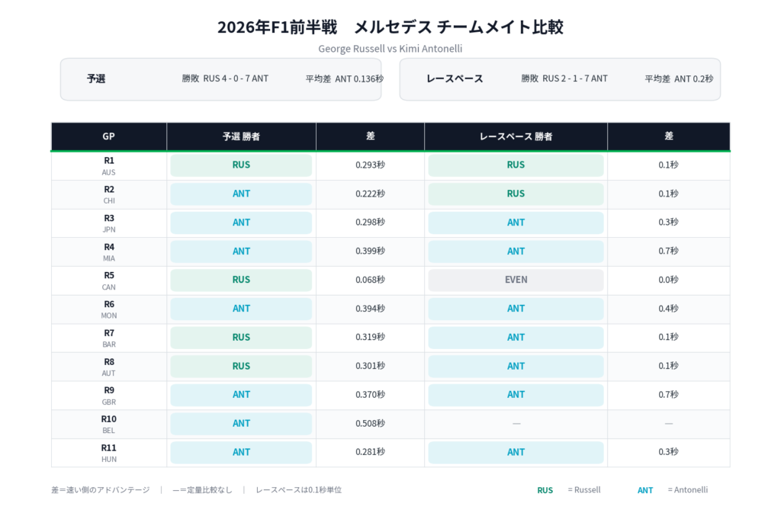Click 平均差 ANT 0.136秒 text

(345, 79)
